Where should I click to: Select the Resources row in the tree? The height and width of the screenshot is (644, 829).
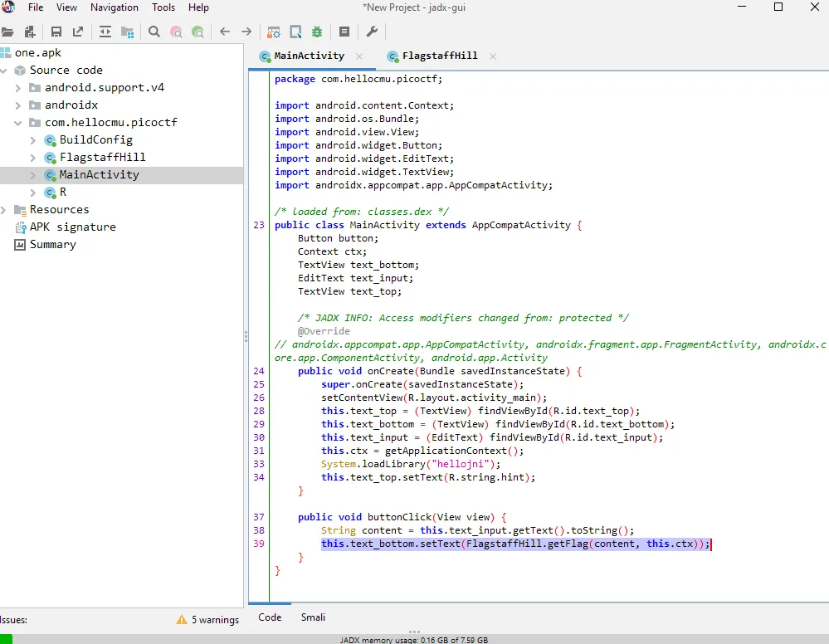[x=59, y=210]
